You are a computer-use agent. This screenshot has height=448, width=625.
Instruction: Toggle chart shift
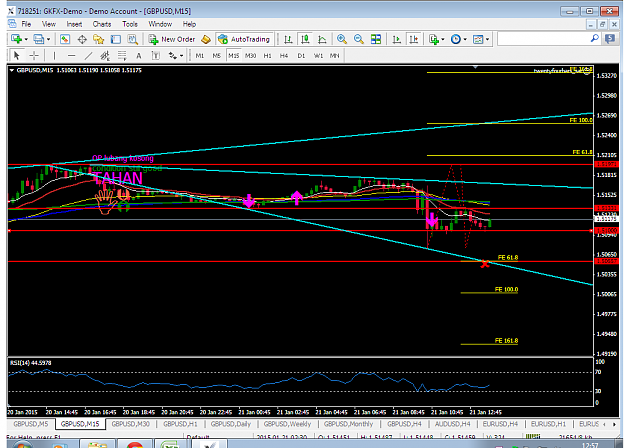pyautogui.click(x=414, y=39)
